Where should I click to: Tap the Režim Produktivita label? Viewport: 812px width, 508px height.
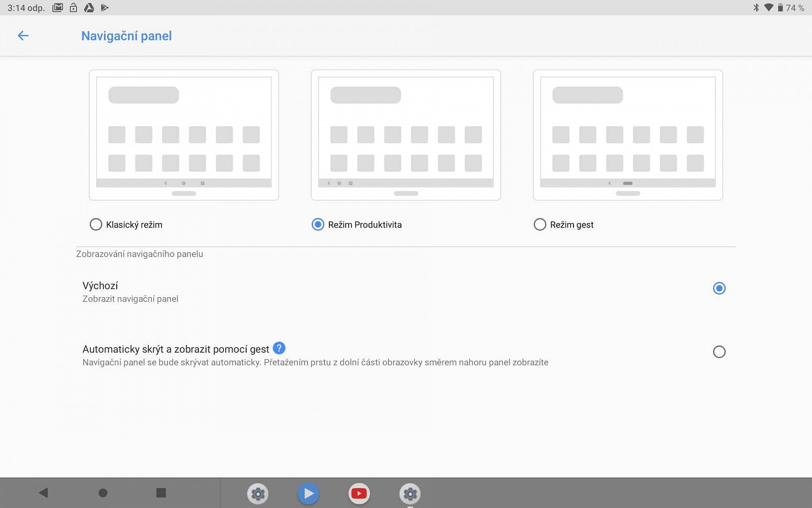point(365,225)
